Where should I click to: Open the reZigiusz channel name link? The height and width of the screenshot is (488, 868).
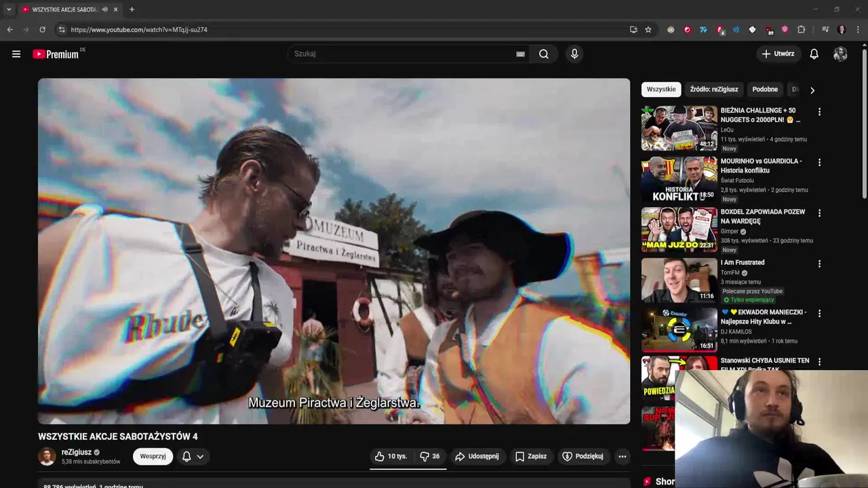click(x=77, y=452)
